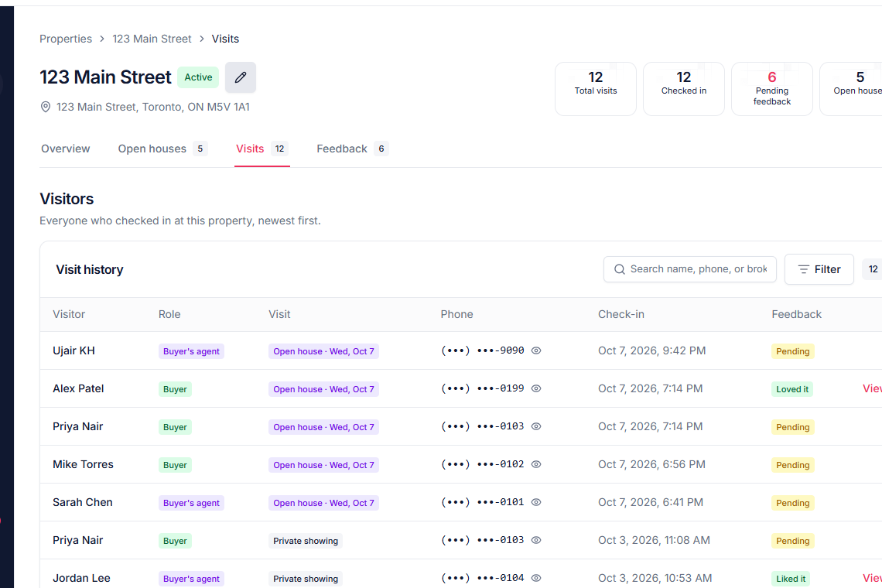
Task: Click the Oct 7, 2026, 9:42 PM check-in
Action: click(651, 350)
